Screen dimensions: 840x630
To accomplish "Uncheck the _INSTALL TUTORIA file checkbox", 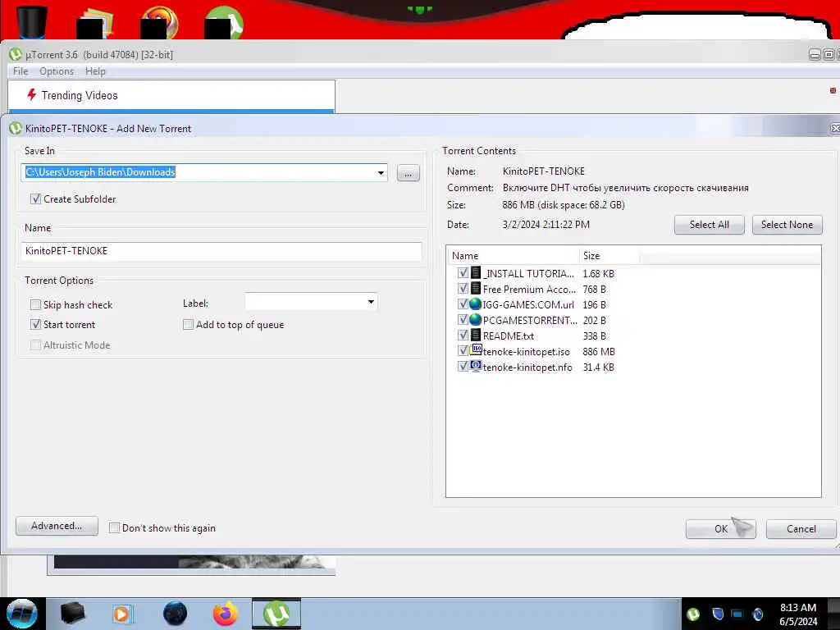I will click(x=463, y=272).
